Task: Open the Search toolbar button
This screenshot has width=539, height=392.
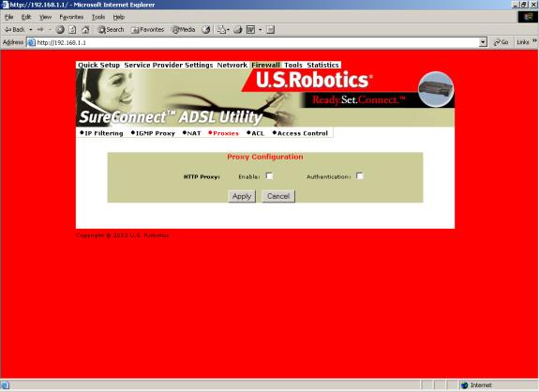Action: click(111, 30)
